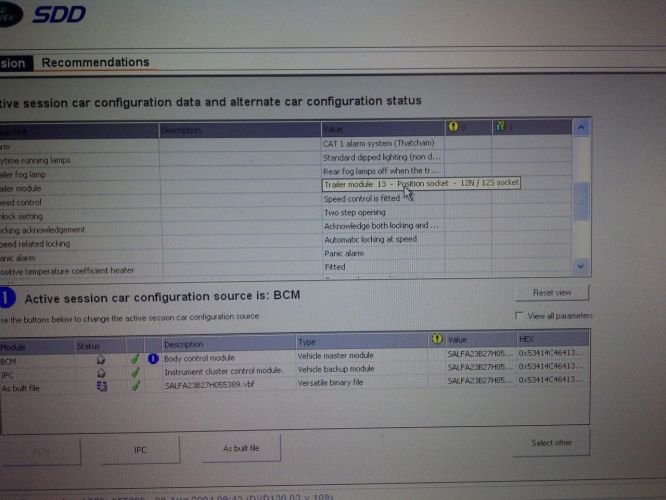Image resolution: width=666 pixels, height=500 pixels.
Task: Click upper table Value column header
Action: point(383,128)
